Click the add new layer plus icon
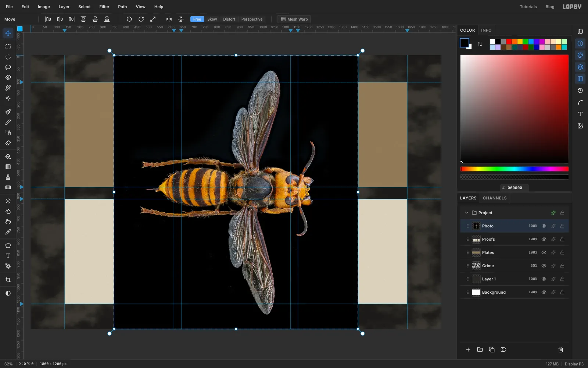This screenshot has width=588, height=368. pos(468,350)
